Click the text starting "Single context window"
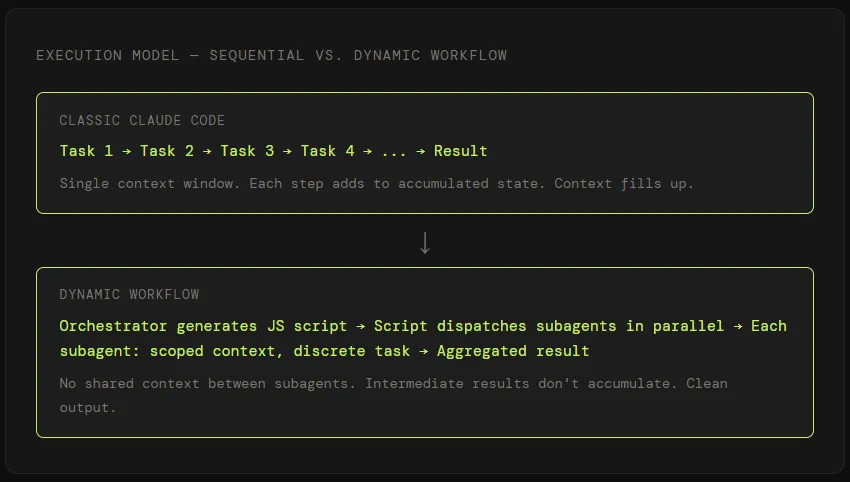The image size is (850, 482). [376, 183]
